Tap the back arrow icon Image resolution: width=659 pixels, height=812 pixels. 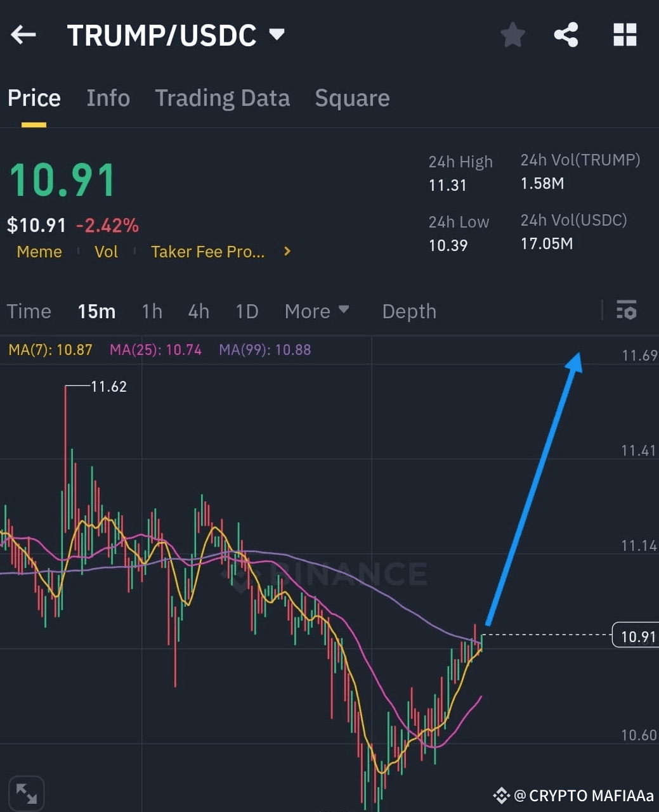click(x=23, y=35)
